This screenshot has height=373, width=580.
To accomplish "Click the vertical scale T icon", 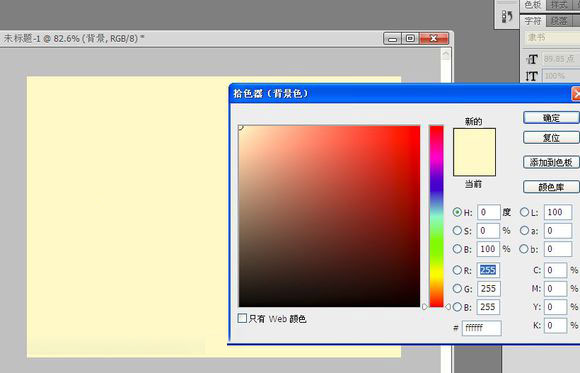I will 532,76.
